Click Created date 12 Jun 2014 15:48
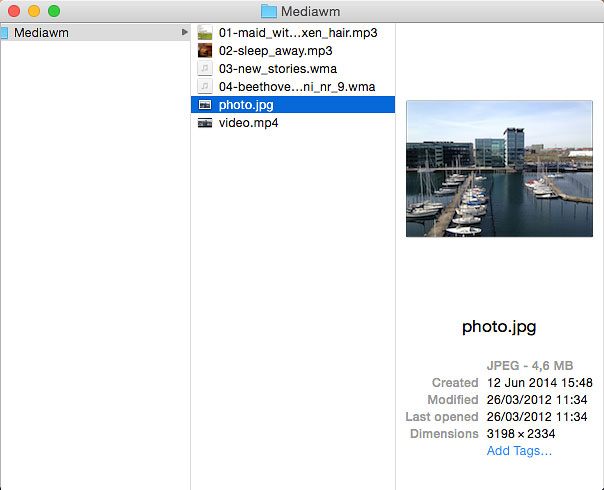The image size is (604, 490). (540, 383)
